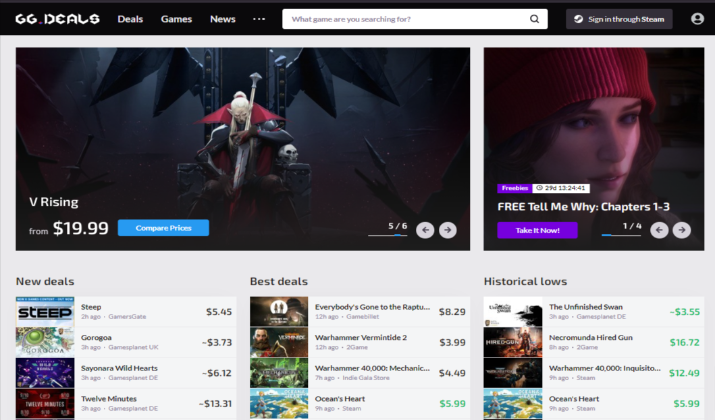Open Ocean's Heart title in Historical lows
The height and width of the screenshot is (420, 715).
point(574,399)
